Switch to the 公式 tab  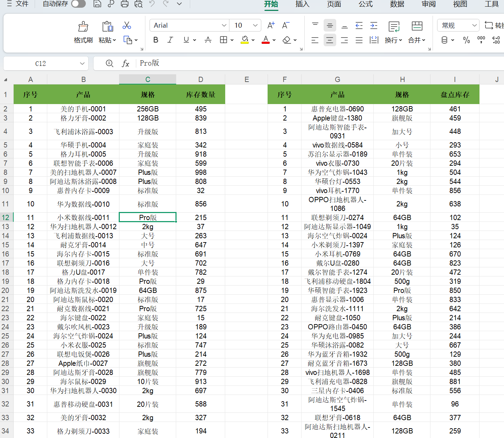tap(365, 4)
